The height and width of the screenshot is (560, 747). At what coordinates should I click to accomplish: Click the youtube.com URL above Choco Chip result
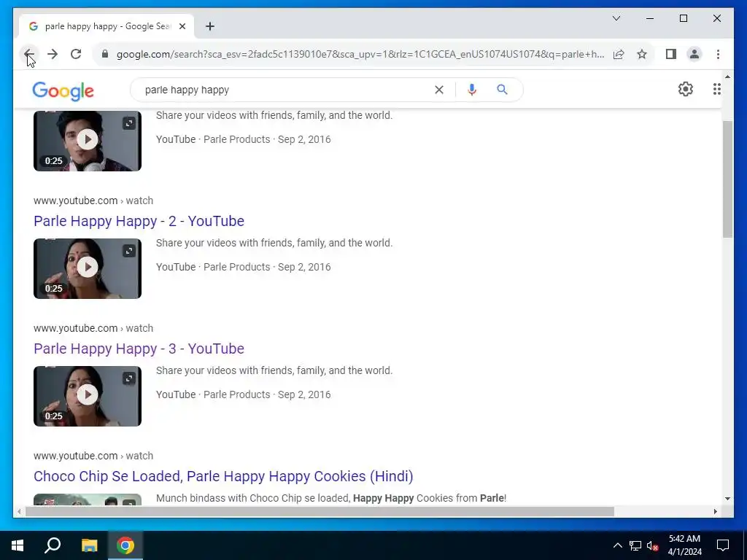[93, 456]
